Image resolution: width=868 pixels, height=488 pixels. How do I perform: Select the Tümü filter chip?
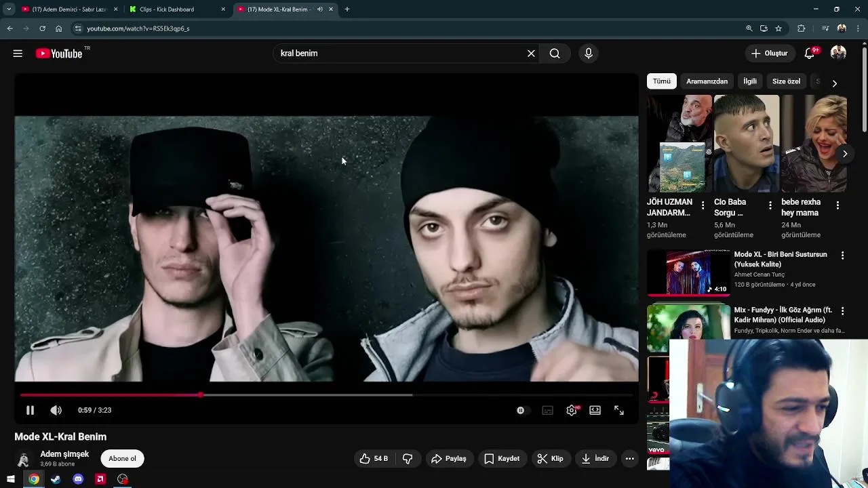point(662,81)
